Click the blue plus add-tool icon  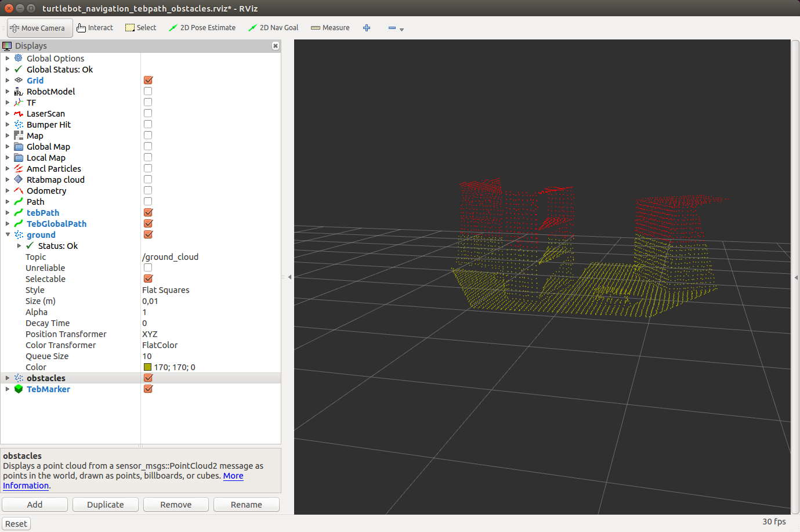367,28
